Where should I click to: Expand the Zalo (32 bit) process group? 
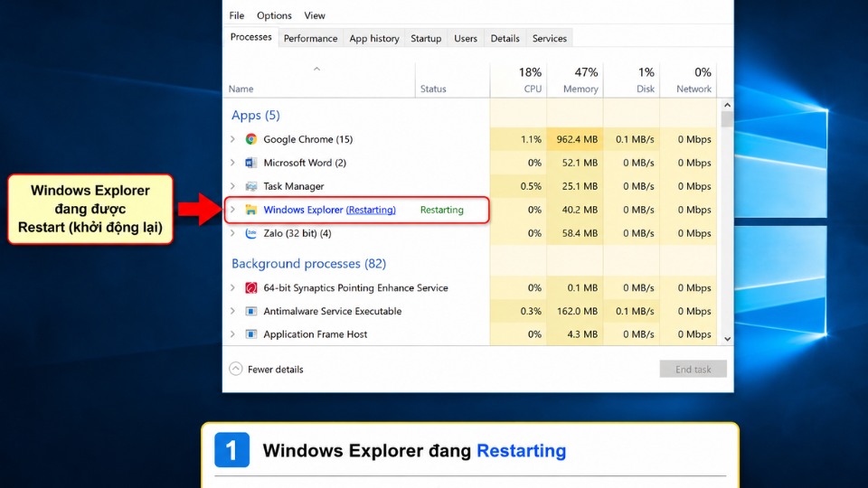tap(233, 233)
